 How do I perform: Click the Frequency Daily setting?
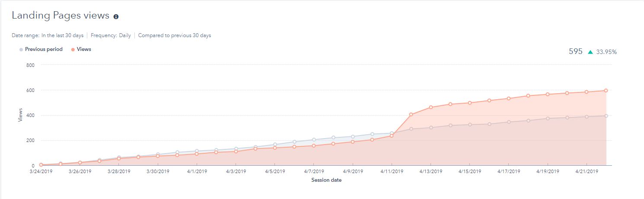(x=111, y=35)
